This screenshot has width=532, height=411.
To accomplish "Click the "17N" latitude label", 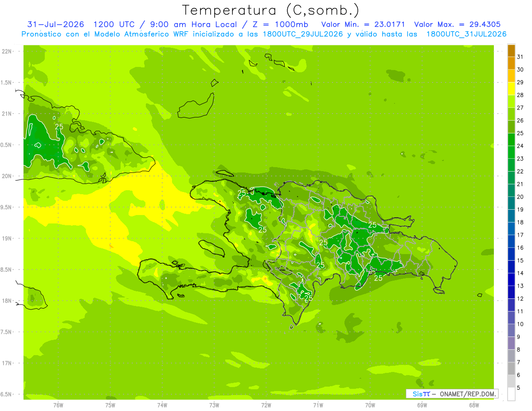I will tap(7, 363).
